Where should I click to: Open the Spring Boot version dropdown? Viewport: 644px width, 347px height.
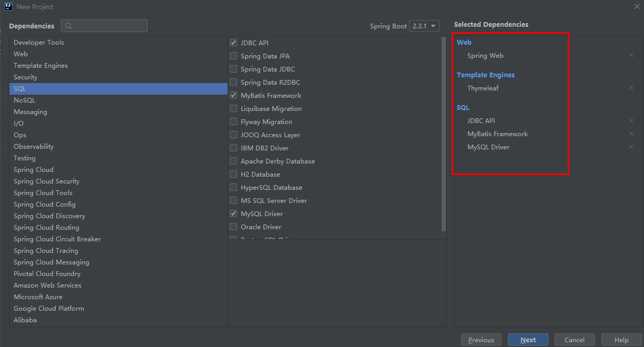click(x=424, y=26)
